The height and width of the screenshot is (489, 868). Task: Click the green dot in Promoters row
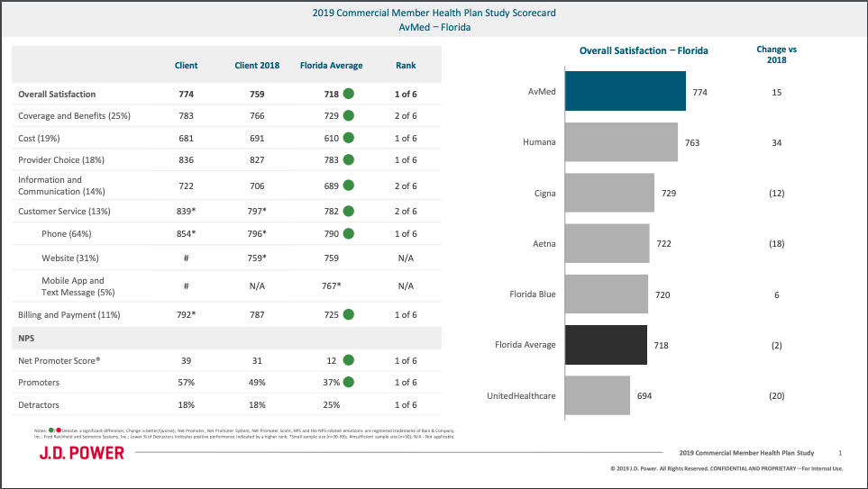(348, 382)
